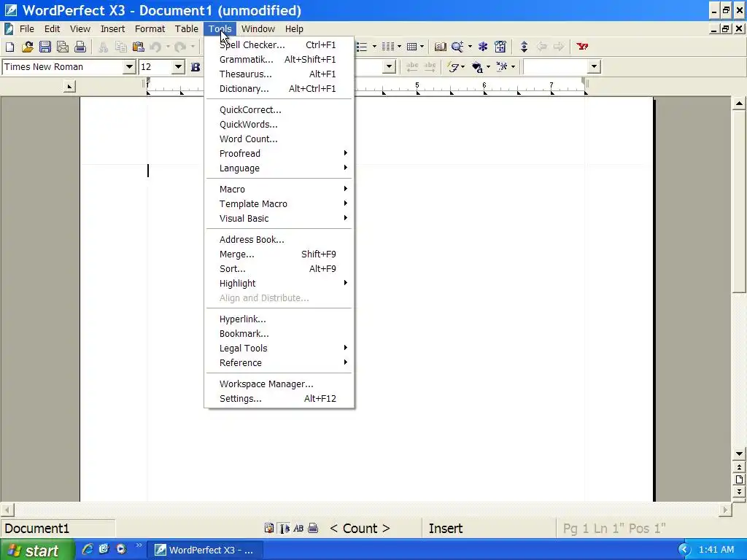Click the red Yahoo toolbar icon
Screen dimensions: 747x560
point(582,47)
